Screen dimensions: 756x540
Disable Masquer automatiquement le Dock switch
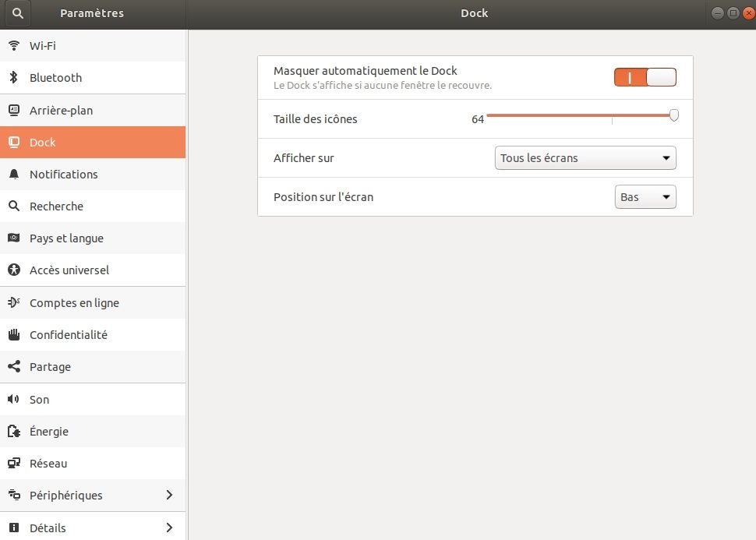click(x=645, y=77)
